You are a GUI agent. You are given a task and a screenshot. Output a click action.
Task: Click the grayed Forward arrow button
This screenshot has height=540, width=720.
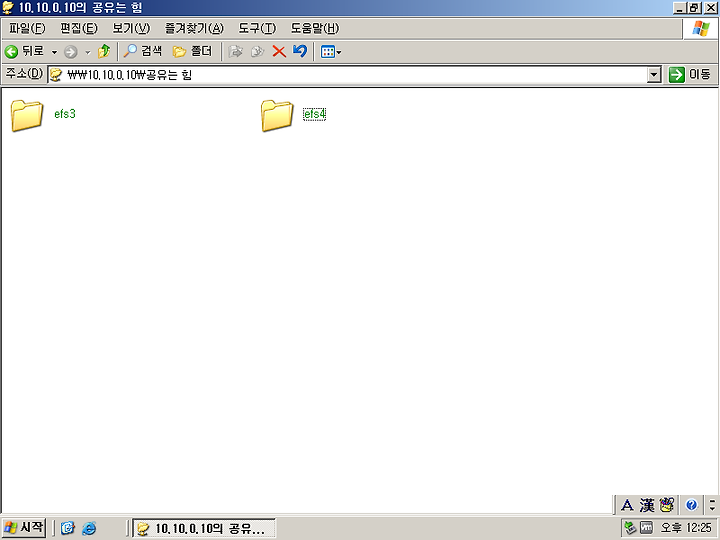point(71,52)
